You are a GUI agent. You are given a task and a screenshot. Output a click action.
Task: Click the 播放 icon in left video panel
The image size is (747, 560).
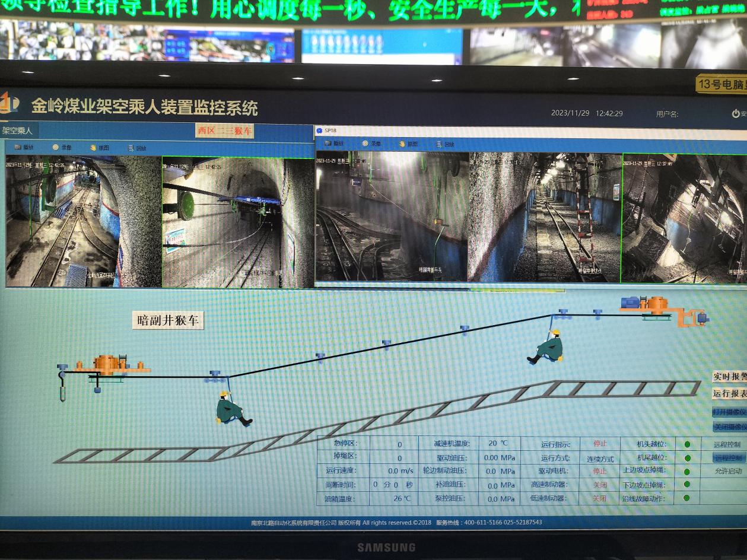tap(17, 147)
